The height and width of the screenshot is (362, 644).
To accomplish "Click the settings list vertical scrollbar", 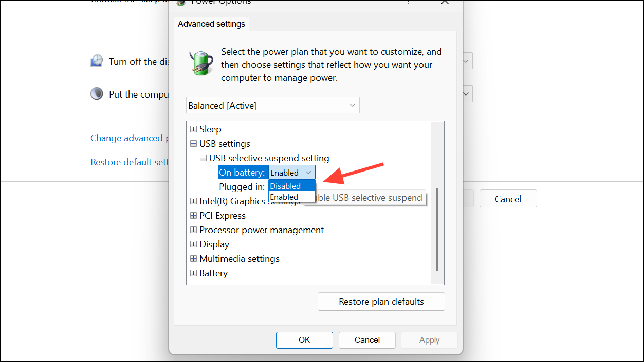I will tap(437, 229).
